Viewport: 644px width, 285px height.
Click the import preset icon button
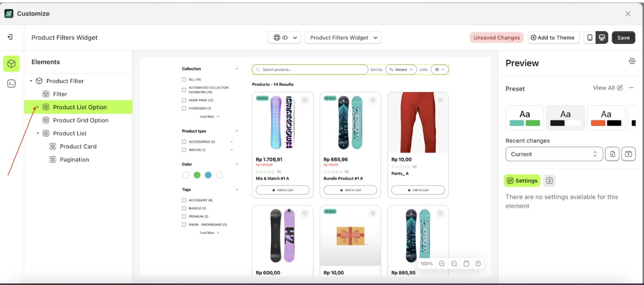[x=612, y=154]
